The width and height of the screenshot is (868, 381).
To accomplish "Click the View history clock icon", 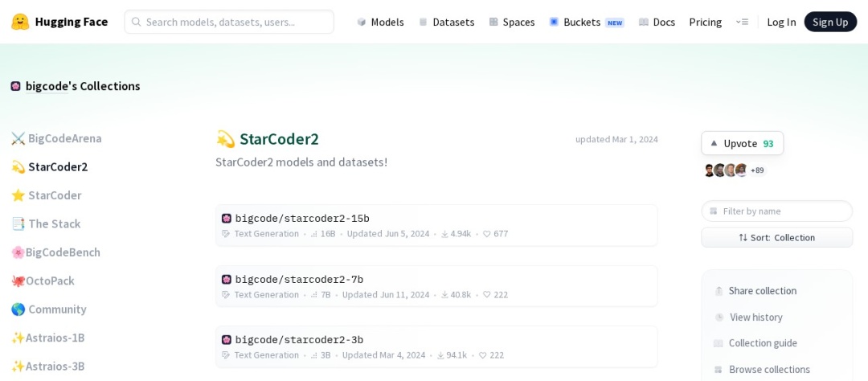I will 719,317.
